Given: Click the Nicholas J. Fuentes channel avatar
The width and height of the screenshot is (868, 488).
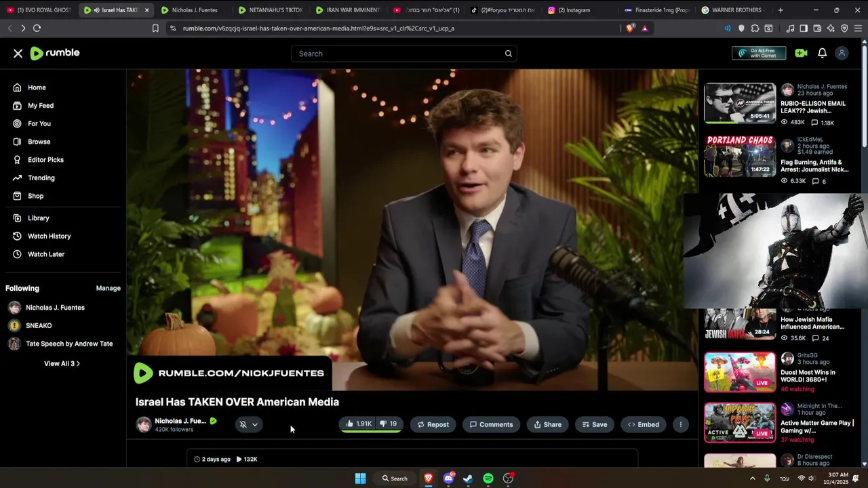Looking at the screenshot, I should 143,425.
